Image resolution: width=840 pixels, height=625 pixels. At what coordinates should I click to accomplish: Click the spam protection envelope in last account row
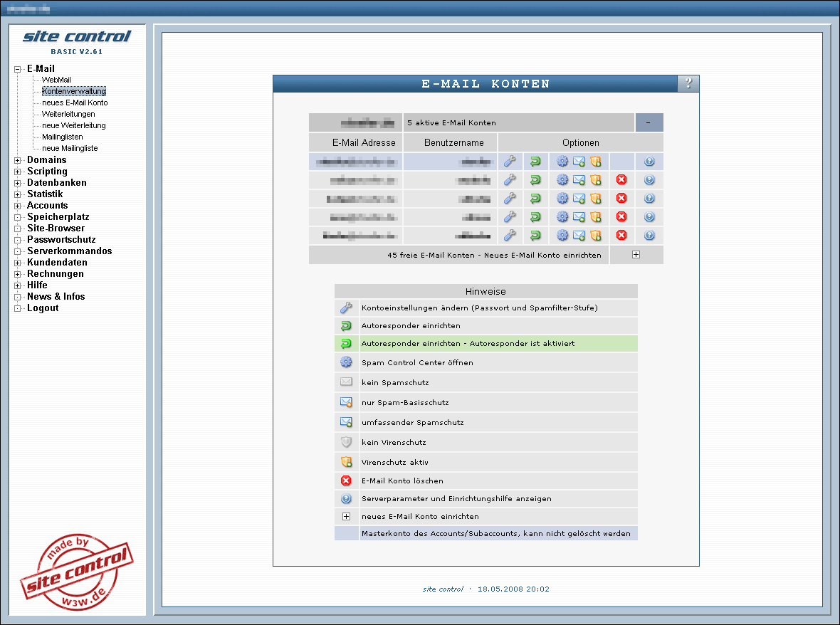579,235
